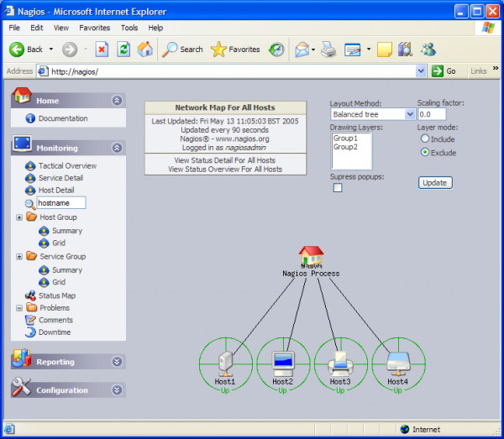
Task: Open the Status Map sidebar icon
Action: (x=30, y=295)
